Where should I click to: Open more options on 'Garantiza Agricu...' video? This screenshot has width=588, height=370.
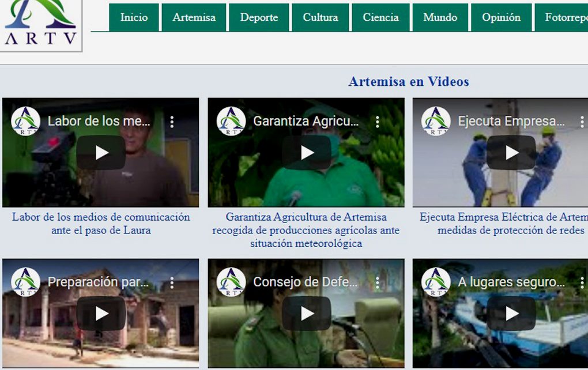(377, 122)
